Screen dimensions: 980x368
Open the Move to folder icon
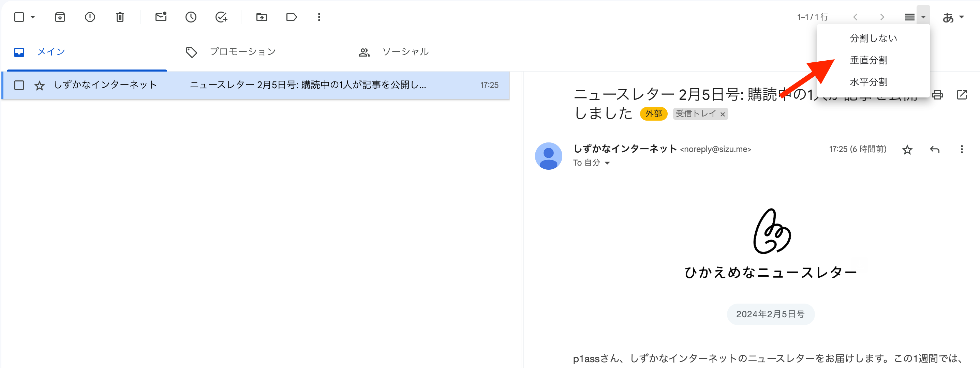tap(262, 17)
